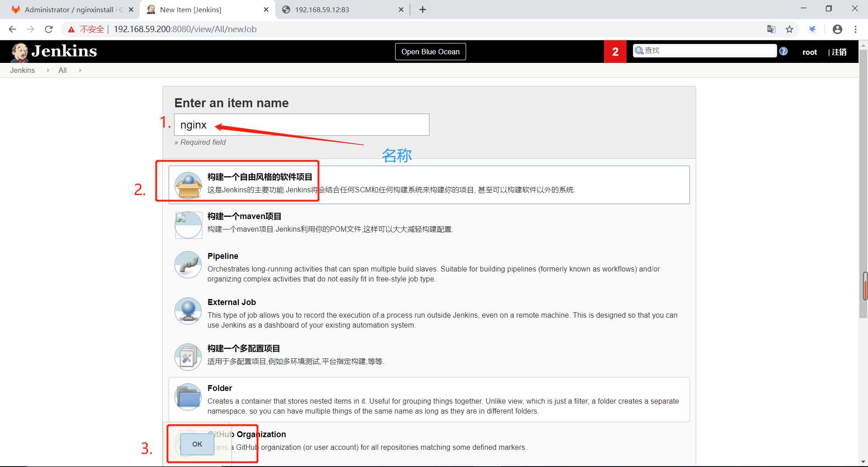Close the New Item [Jenkins] tab
The image size is (868, 467).
tap(266, 10)
